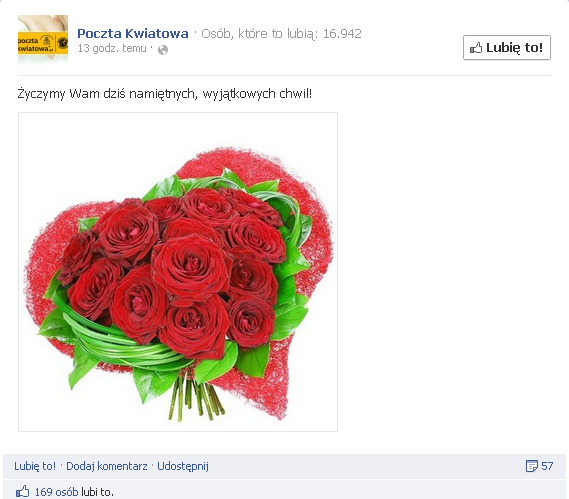Image resolution: width=569 pixels, height=499 pixels.
Task: Share the post with 'Udostępnij'
Action: (183, 466)
